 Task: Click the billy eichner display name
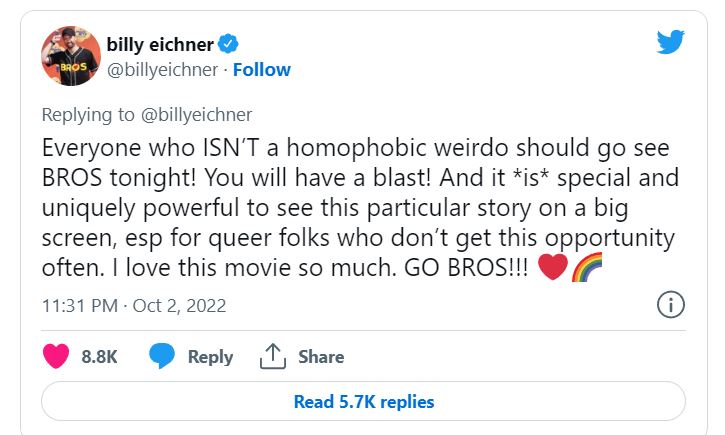161,43
